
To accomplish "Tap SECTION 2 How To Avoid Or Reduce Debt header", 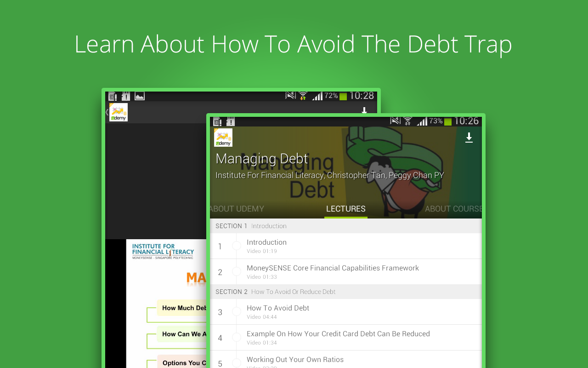I will pos(346,292).
